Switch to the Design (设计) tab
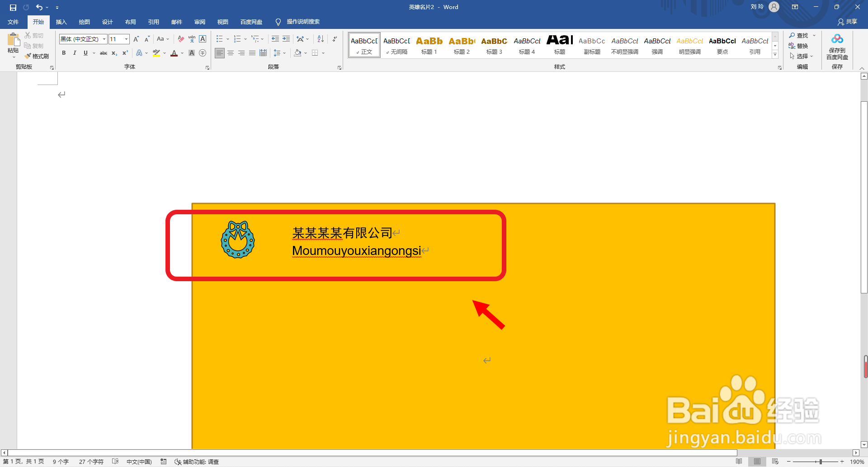This screenshot has height=467, width=868. (x=107, y=22)
